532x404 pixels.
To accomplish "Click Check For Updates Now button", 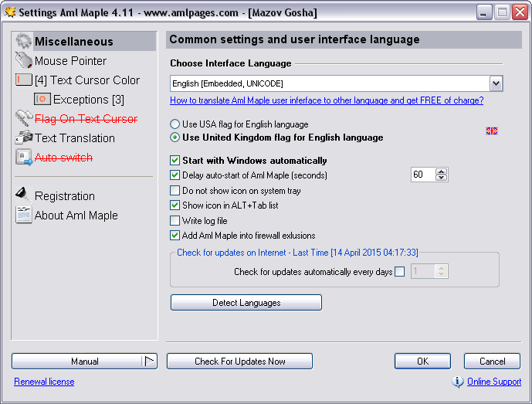I will point(240,361).
